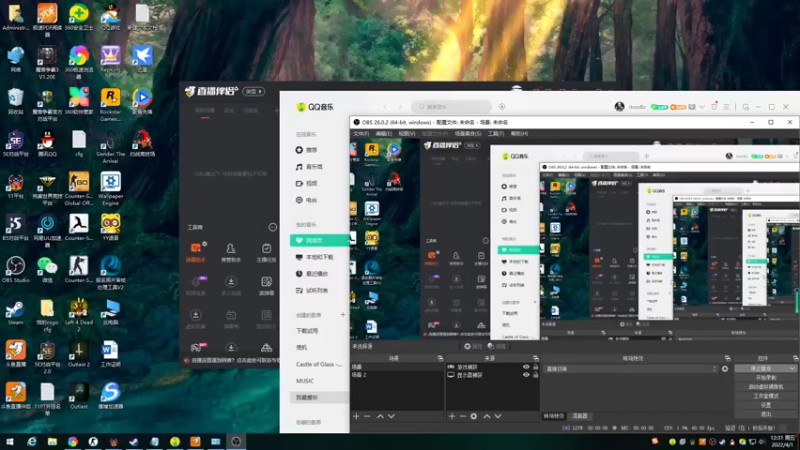Viewport: 800px width, 450px height.
Task: Open account dropdown arrow in QQ Music header
Action: pyautogui.click(x=702, y=107)
